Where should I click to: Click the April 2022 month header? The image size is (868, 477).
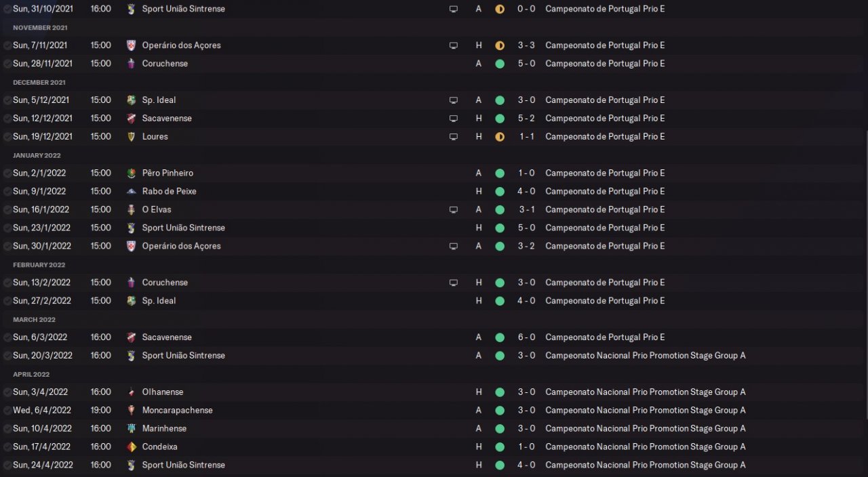pos(31,374)
